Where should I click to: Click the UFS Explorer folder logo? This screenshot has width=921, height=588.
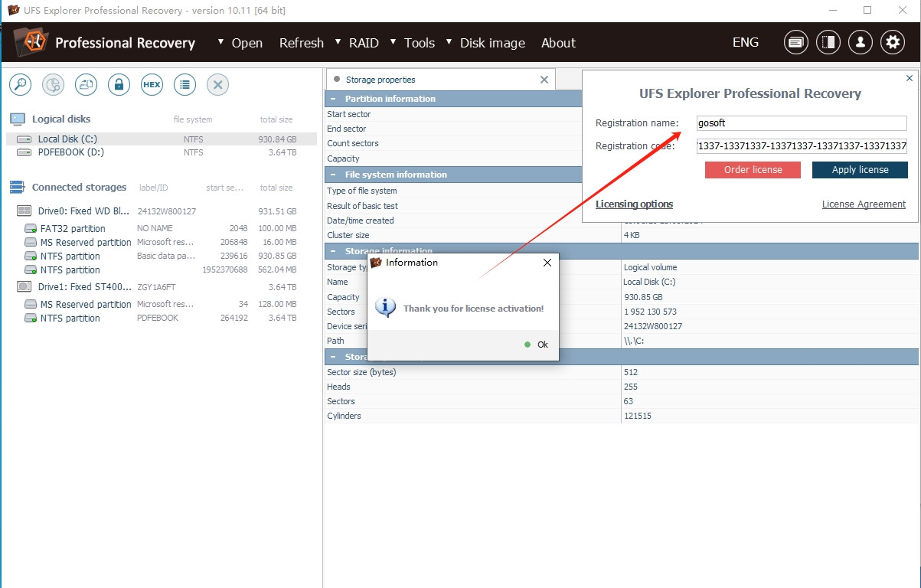point(31,42)
